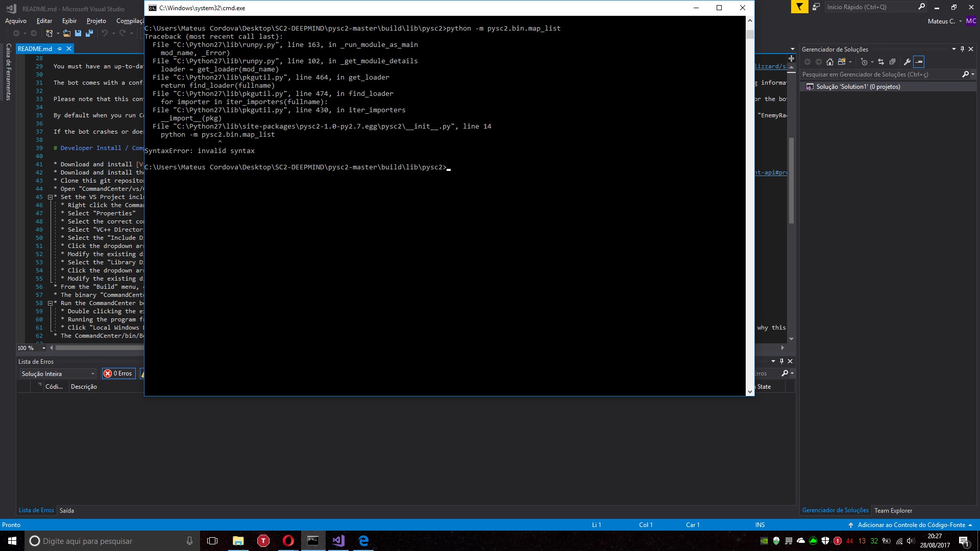The image size is (980, 551).
Task: Click the Save All toolbar icon
Action: click(x=89, y=33)
